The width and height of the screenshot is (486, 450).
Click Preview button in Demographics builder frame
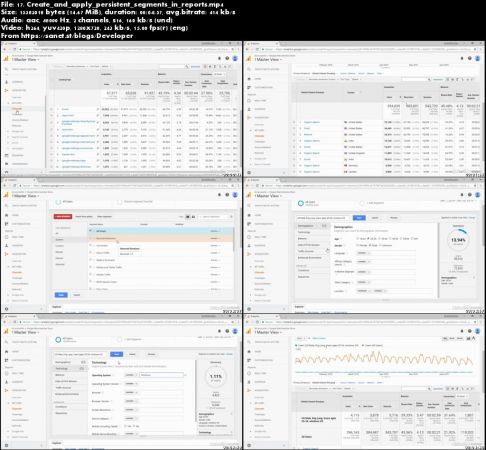click(394, 218)
